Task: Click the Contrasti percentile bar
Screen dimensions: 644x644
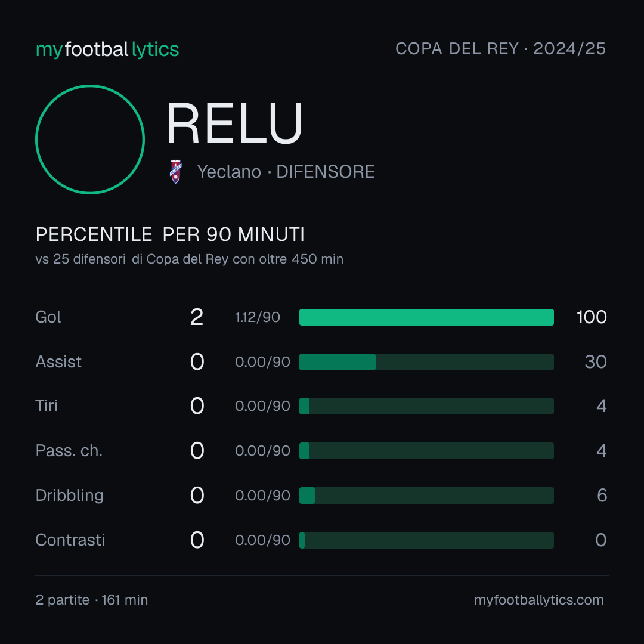Action: point(426,540)
